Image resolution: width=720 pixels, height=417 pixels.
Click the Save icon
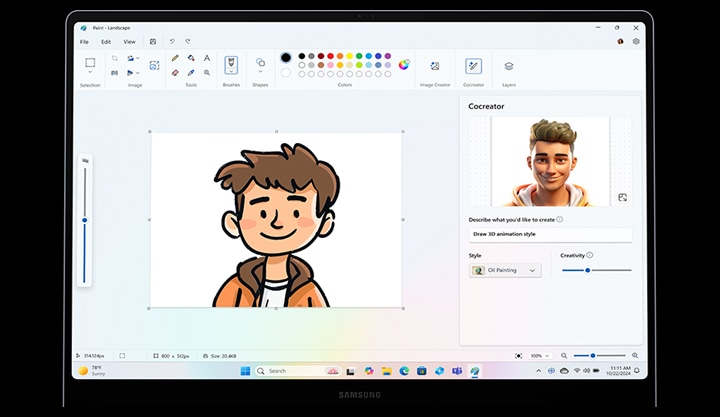(153, 42)
